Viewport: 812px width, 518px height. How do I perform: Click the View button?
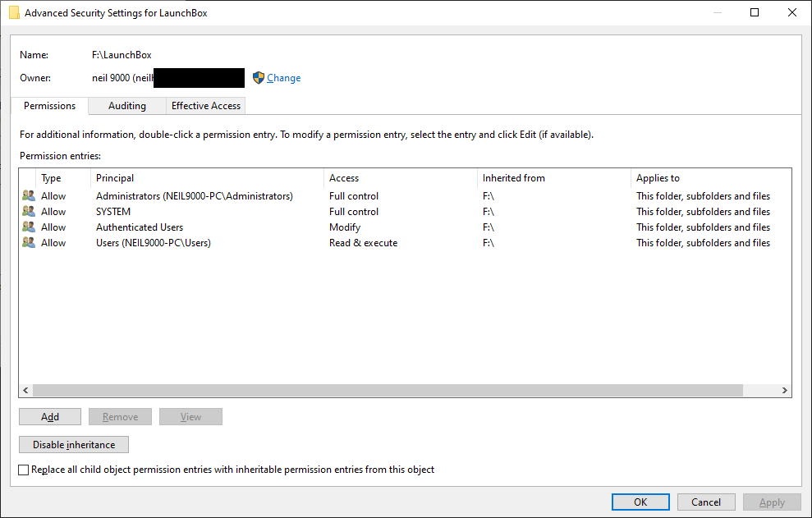coord(190,417)
